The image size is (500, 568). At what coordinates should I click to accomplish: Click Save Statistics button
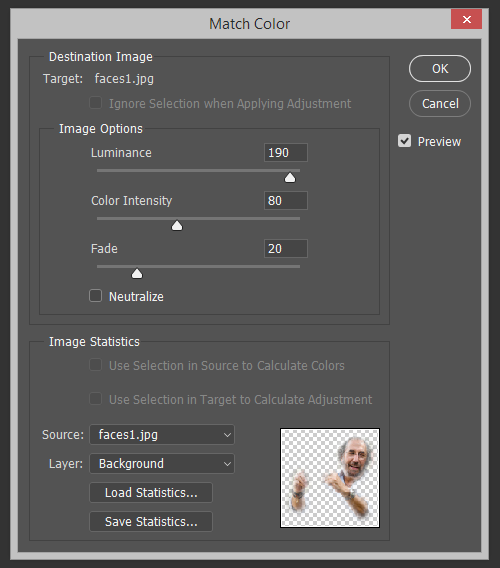[151, 522]
